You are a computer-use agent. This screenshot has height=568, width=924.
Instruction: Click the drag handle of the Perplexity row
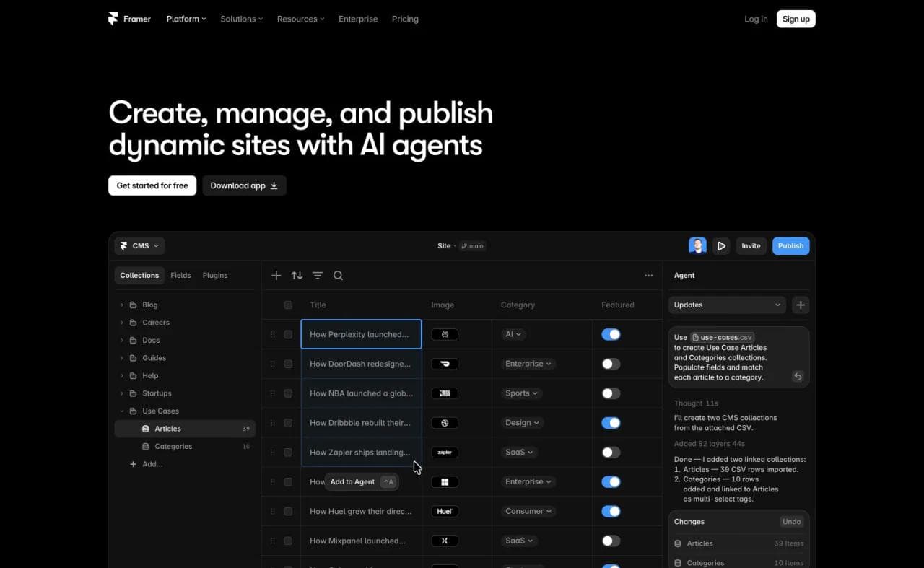(272, 334)
